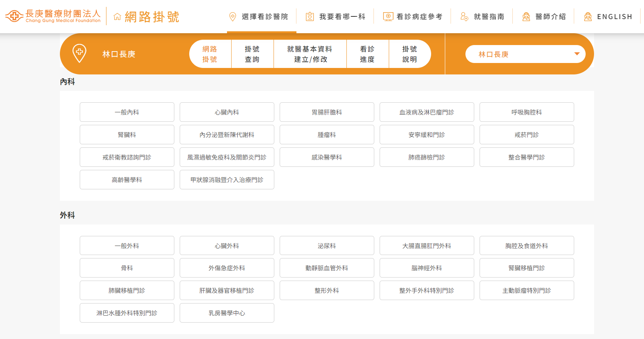The width and height of the screenshot is (644, 339).
Task: Choose 大腸直腸肛門外科
Action: (x=427, y=245)
